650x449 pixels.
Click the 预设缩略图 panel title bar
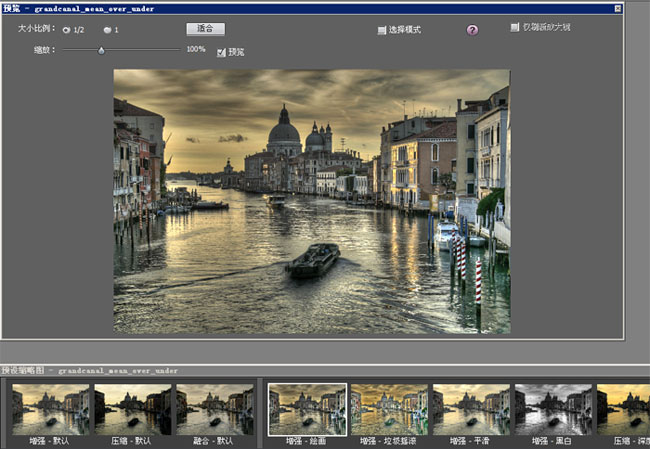pos(325,371)
